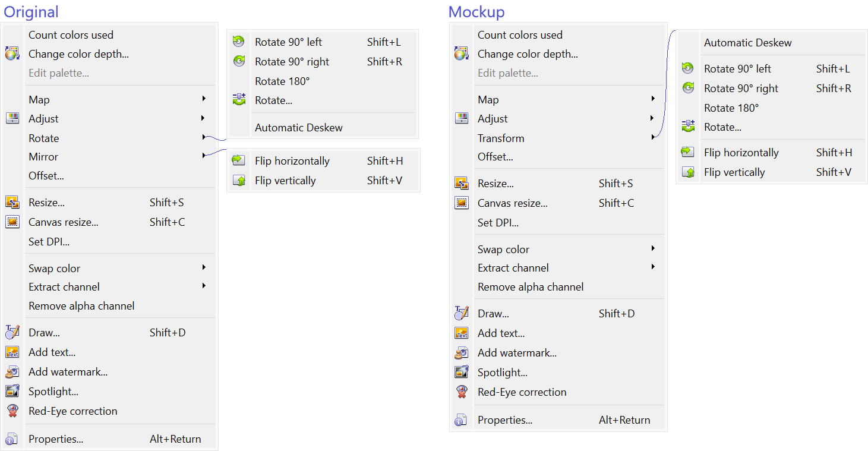868x451 pixels.
Task: Click the Resize icon in the Mockup menu
Action: tap(461, 182)
